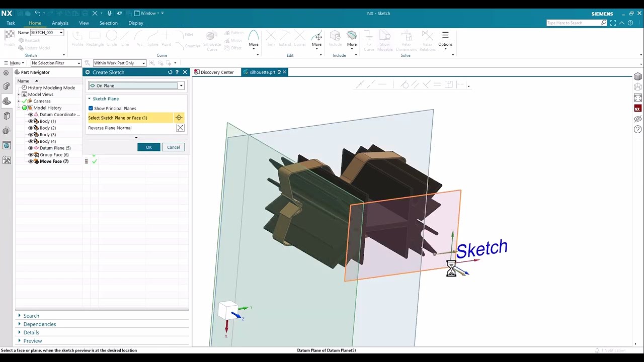The image size is (644, 362).
Task: Switch to the Discovery Center tab
Action: tap(214, 72)
